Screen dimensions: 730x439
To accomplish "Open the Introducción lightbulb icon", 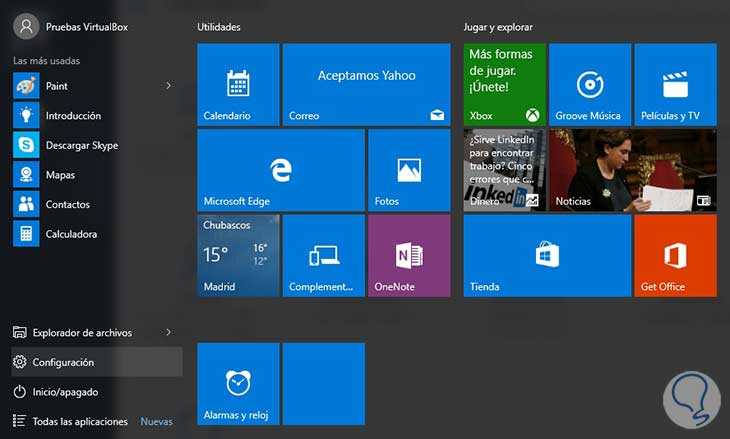I will [x=26, y=115].
